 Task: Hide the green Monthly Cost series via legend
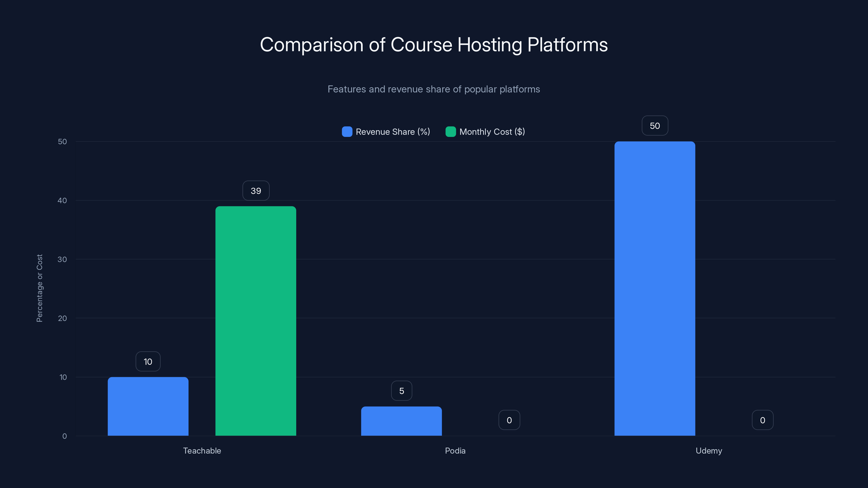(485, 132)
